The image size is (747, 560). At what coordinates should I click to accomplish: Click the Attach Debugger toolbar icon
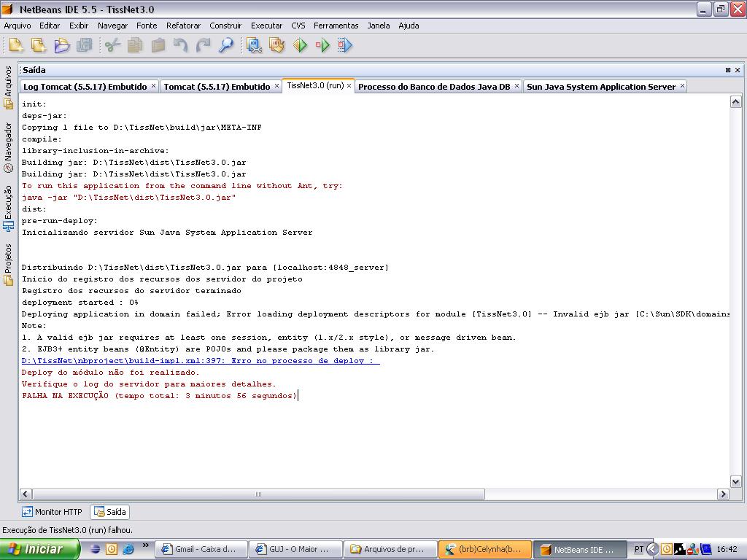click(345, 45)
